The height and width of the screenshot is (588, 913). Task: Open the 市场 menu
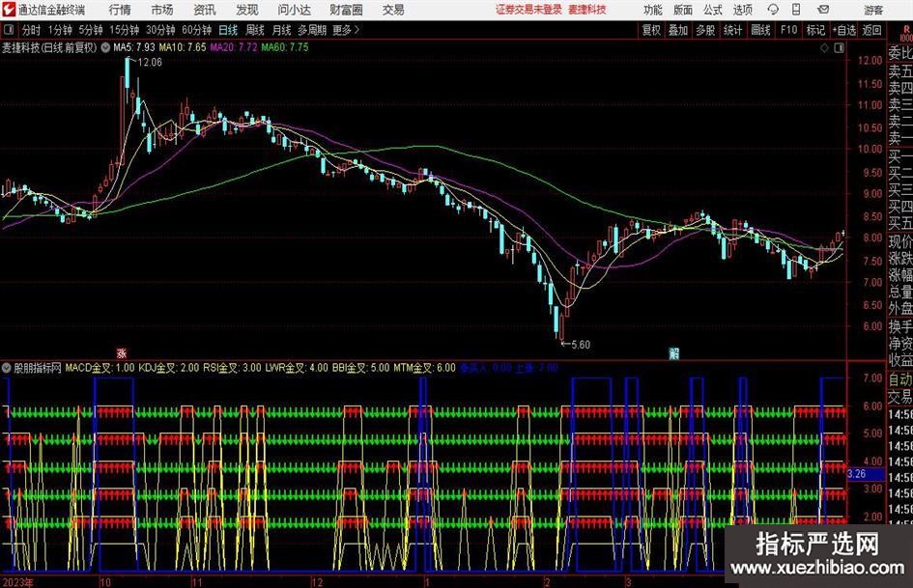click(162, 10)
